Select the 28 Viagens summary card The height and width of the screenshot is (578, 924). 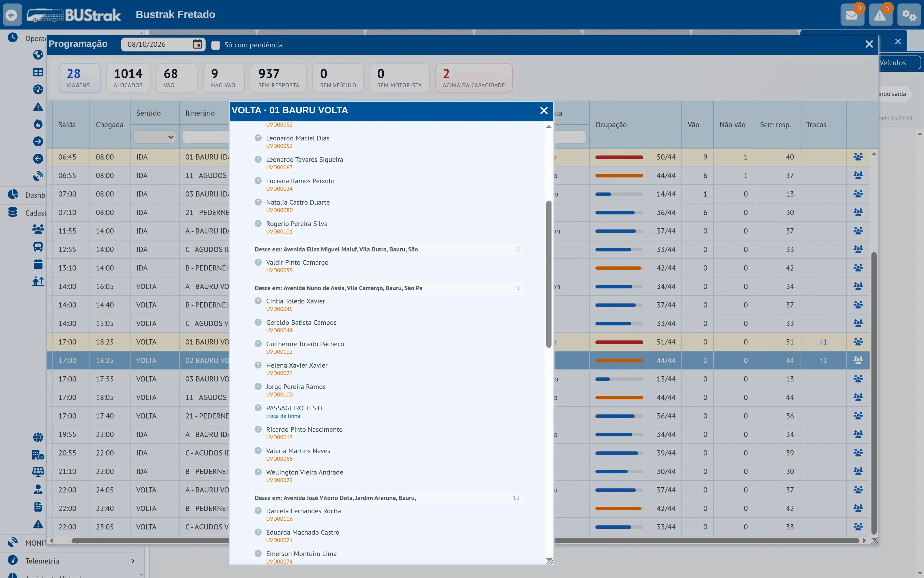click(79, 78)
